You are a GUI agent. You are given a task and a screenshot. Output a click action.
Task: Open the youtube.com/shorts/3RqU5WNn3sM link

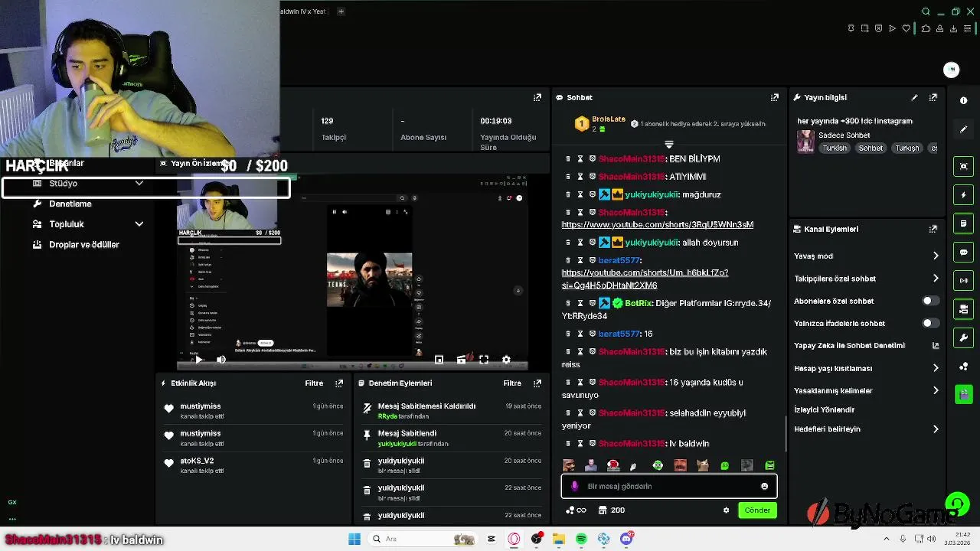(x=657, y=225)
